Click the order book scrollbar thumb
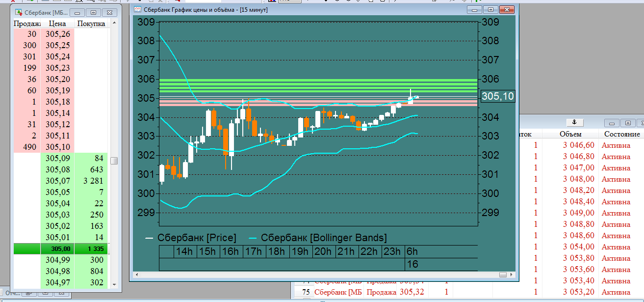 (x=114, y=161)
